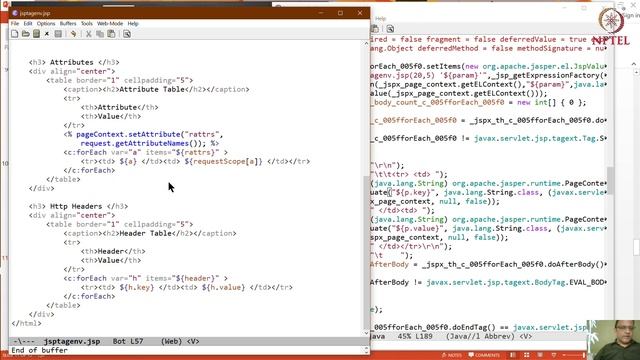Click the Copy toolbar icon
The height and width of the screenshot is (360, 640).
point(100,34)
